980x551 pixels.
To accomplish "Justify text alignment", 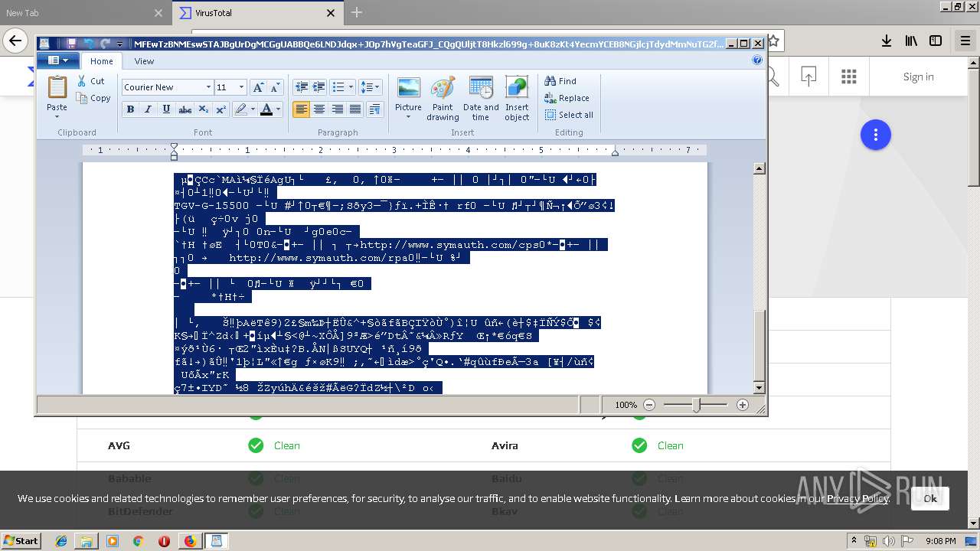I will click(355, 109).
